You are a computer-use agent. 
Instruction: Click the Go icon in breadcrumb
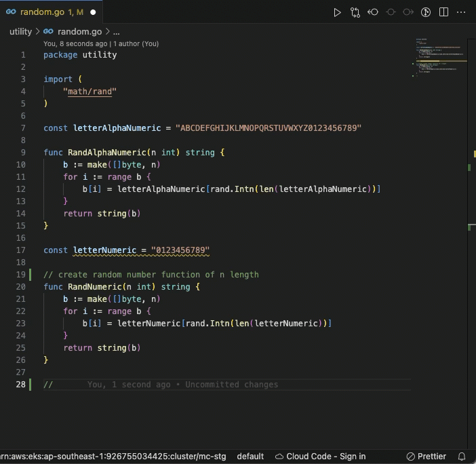[48, 31]
